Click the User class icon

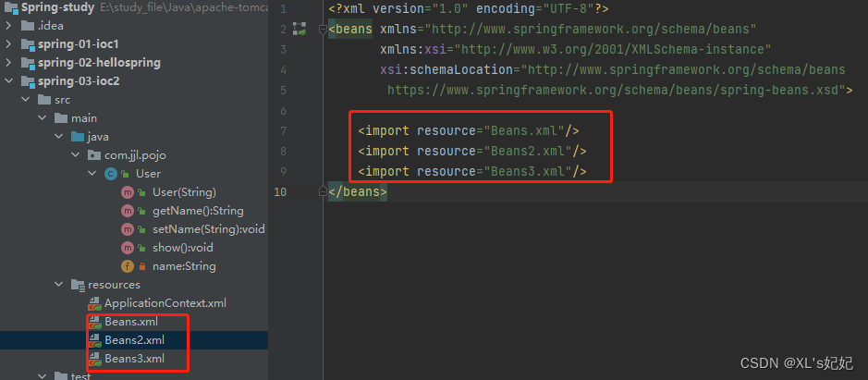[110, 174]
